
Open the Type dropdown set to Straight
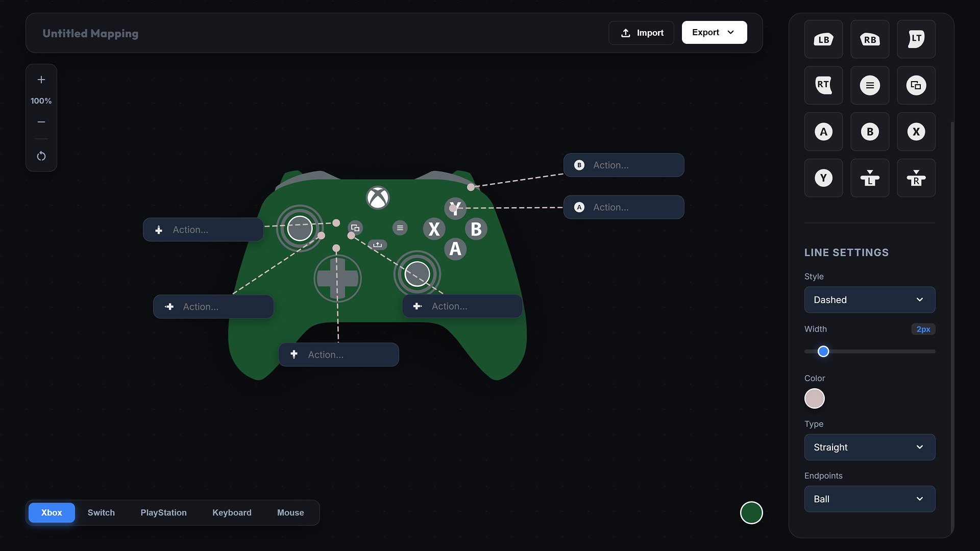click(x=869, y=447)
